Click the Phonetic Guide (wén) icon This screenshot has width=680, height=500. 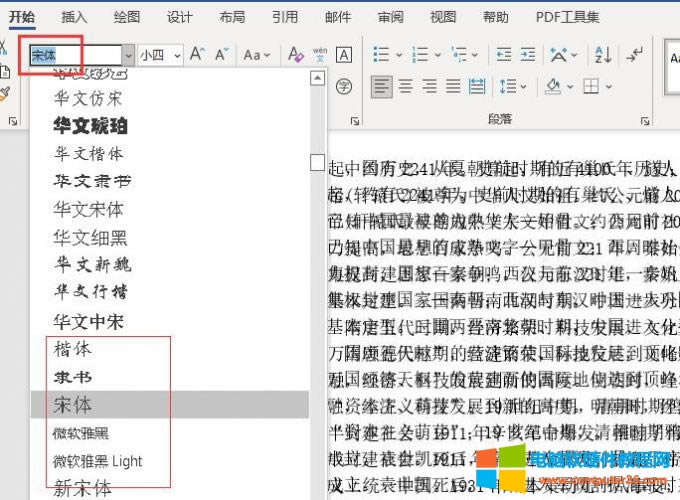point(320,55)
